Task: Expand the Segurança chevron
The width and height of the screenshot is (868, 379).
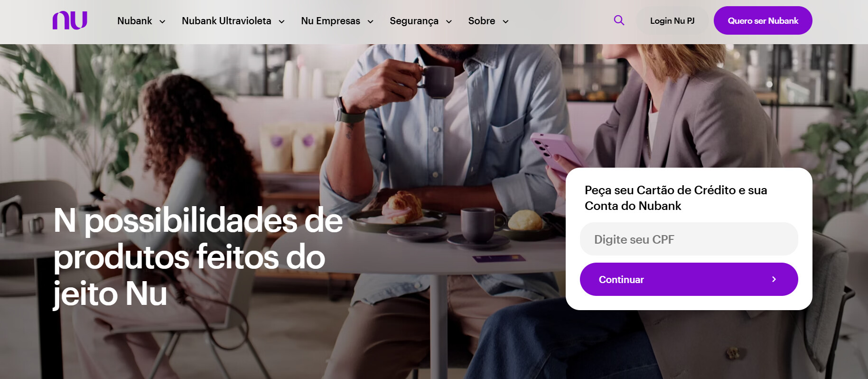Action: [x=449, y=21]
